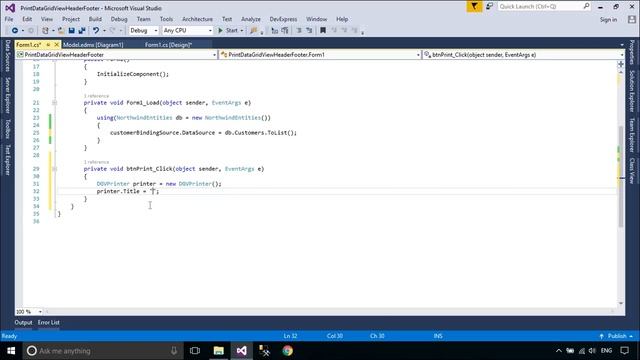Click the horizontal scrollbar below the code

tap(329, 312)
